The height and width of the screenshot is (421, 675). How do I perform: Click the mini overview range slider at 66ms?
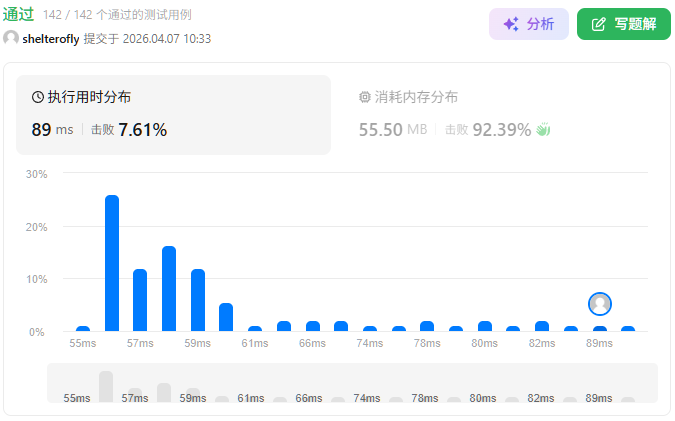(310, 398)
